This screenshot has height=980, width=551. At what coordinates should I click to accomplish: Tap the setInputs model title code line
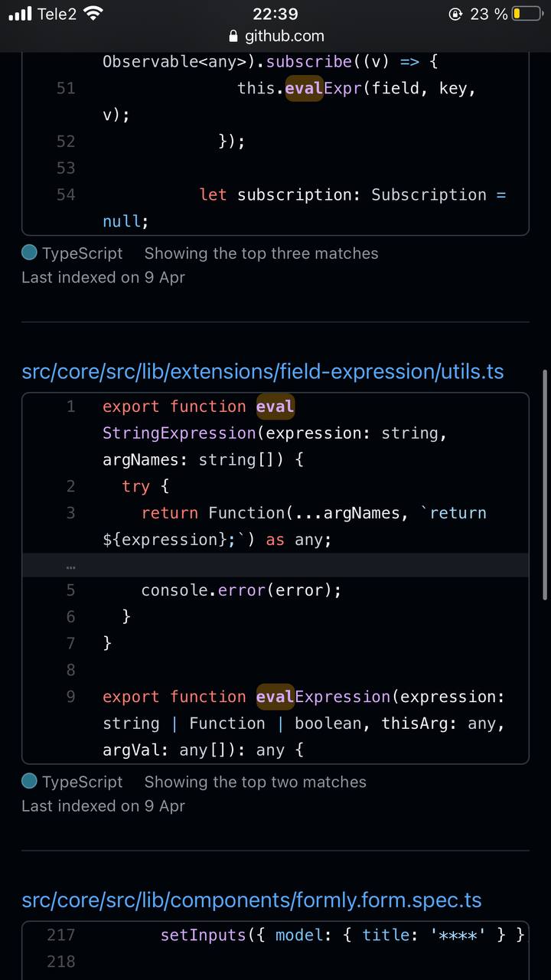[x=342, y=934]
